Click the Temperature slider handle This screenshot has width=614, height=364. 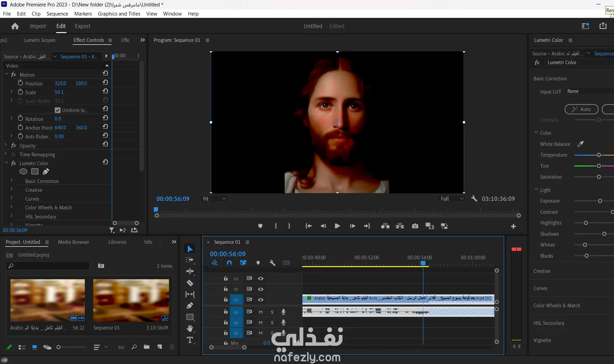click(599, 155)
